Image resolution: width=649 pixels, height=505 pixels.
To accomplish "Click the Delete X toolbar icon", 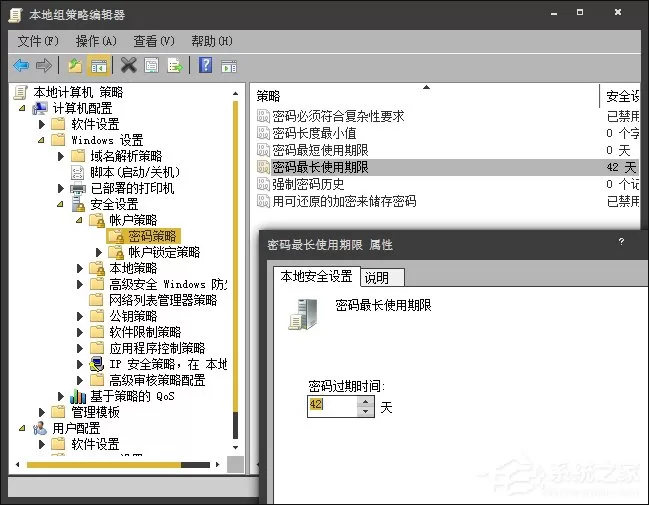I will point(128,65).
